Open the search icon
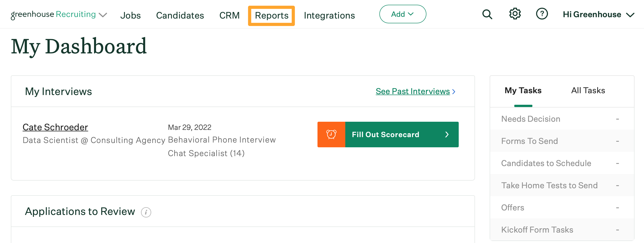Screen dimensions: 644x243 tap(487, 14)
